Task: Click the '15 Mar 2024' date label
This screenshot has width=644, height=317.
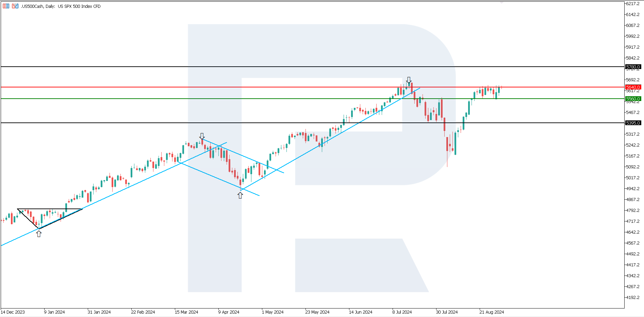Action: (186, 312)
